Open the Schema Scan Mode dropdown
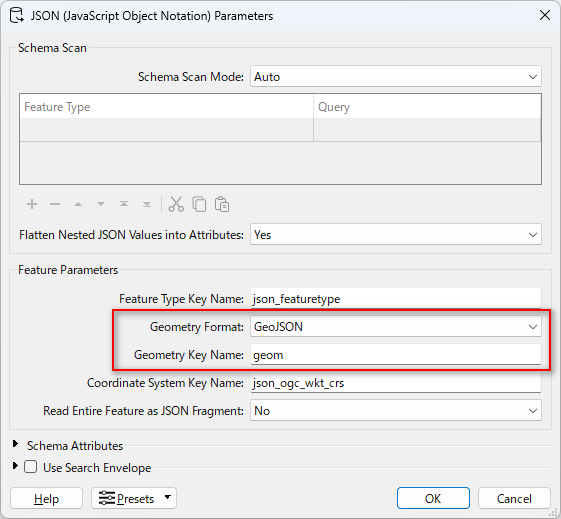 [x=396, y=77]
